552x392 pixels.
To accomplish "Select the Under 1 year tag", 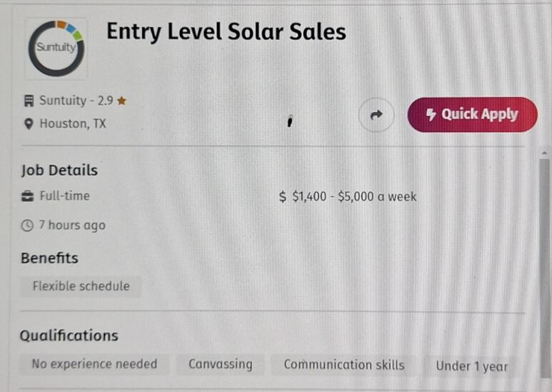I will pos(472,366).
